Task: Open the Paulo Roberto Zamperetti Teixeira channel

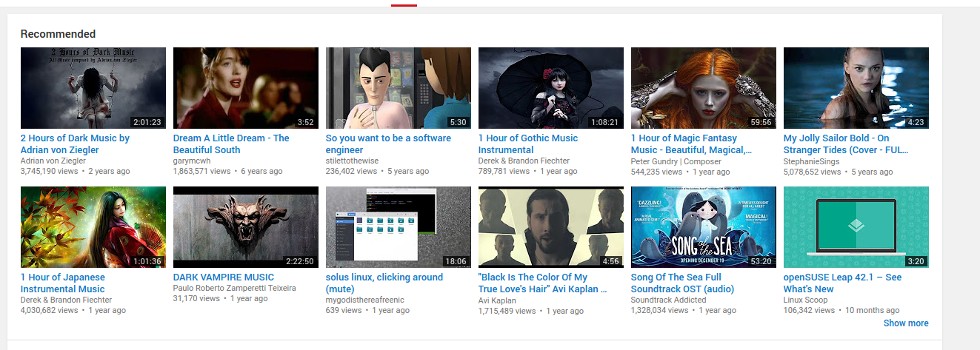Action: pyautogui.click(x=235, y=288)
